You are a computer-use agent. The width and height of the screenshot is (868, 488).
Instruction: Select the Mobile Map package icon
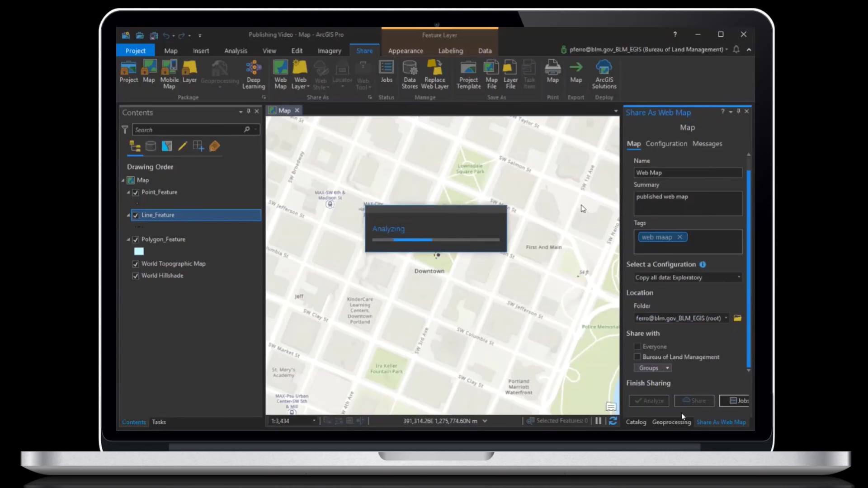pos(169,75)
